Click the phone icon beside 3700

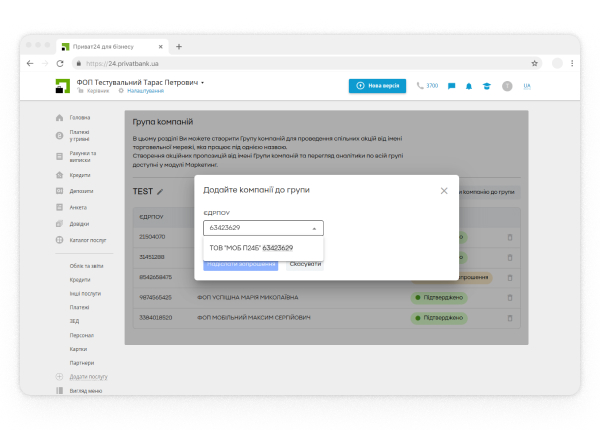[x=420, y=86]
